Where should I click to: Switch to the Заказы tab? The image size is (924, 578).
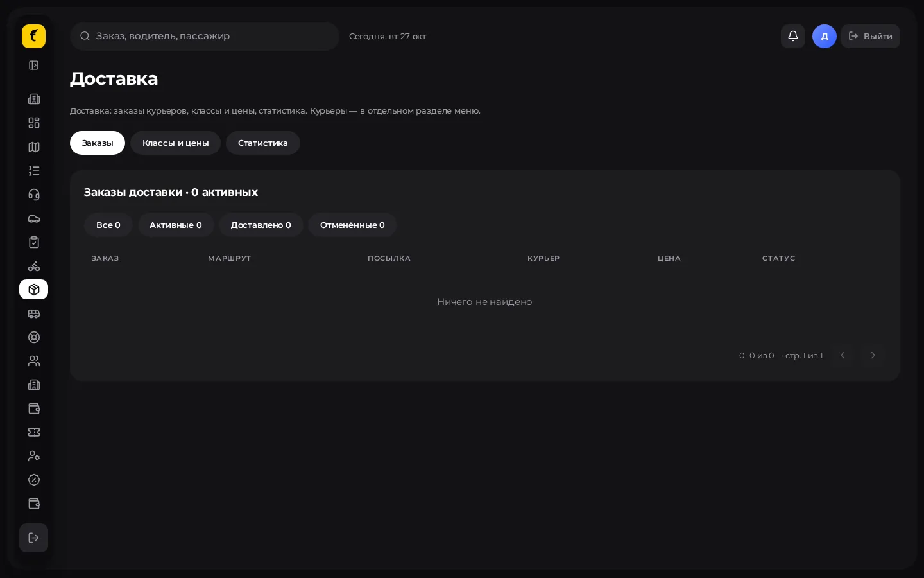click(x=98, y=143)
